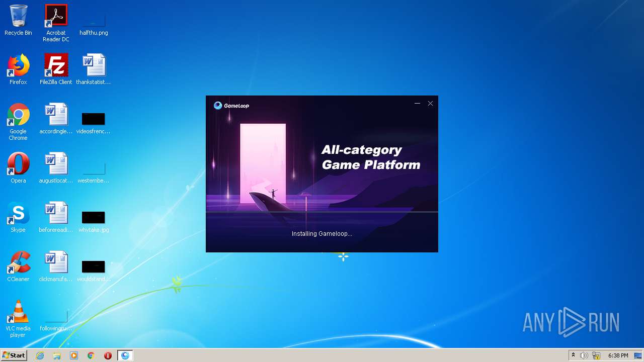Screen dimensions: 644x362
Task: Open the Skype desktop shortcut
Action: point(18,217)
